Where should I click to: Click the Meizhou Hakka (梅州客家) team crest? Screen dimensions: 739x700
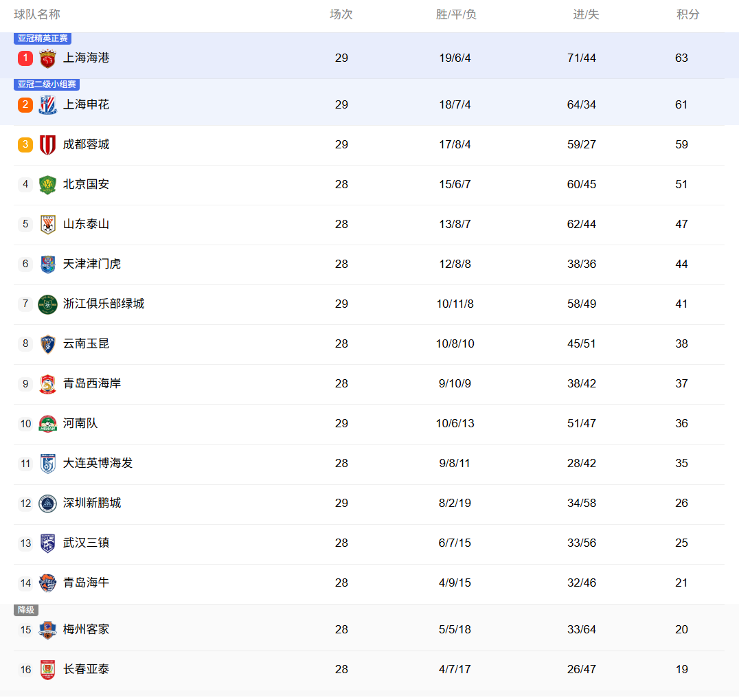[47, 630]
